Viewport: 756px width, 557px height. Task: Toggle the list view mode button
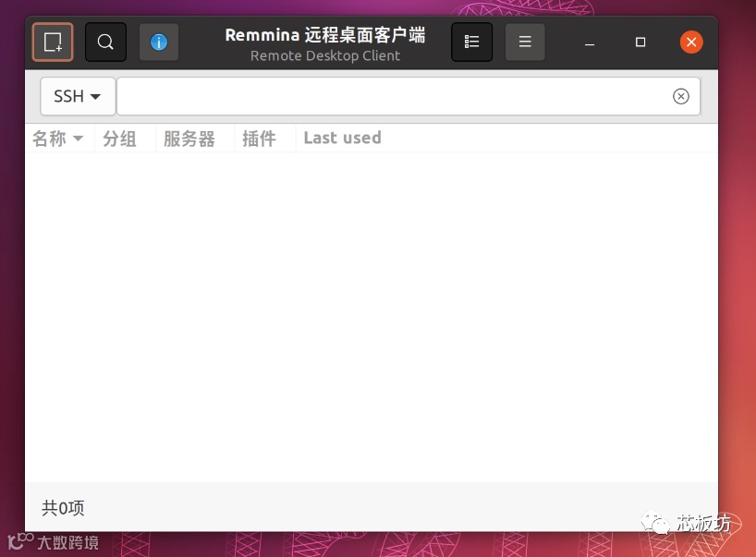tap(471, 42)
